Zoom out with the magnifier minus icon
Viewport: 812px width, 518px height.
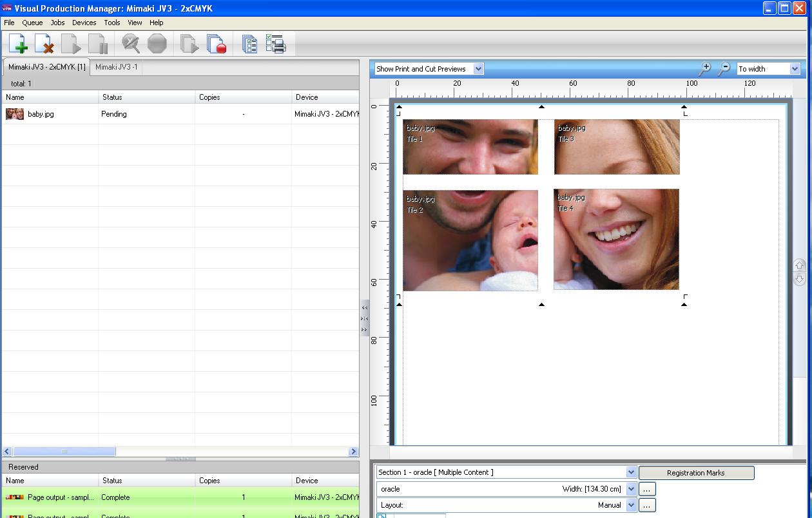click(724, 68)
